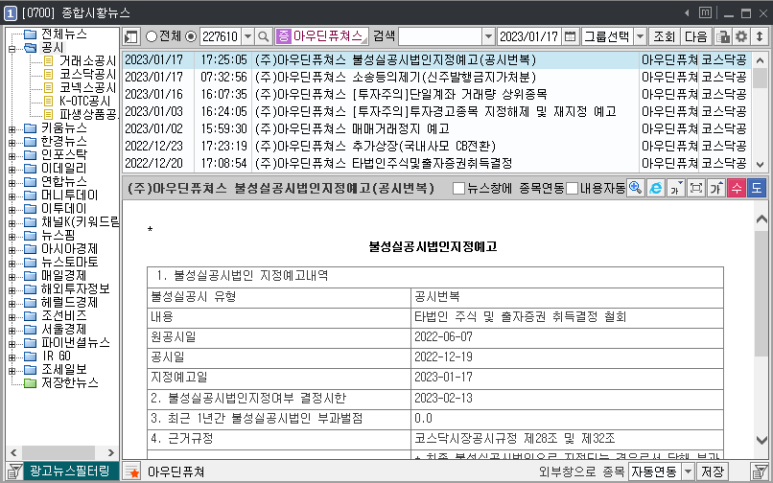Click the lock/copy screen icon in toolbar
Screen dimensions: 773x483
(x=723, y=36)
